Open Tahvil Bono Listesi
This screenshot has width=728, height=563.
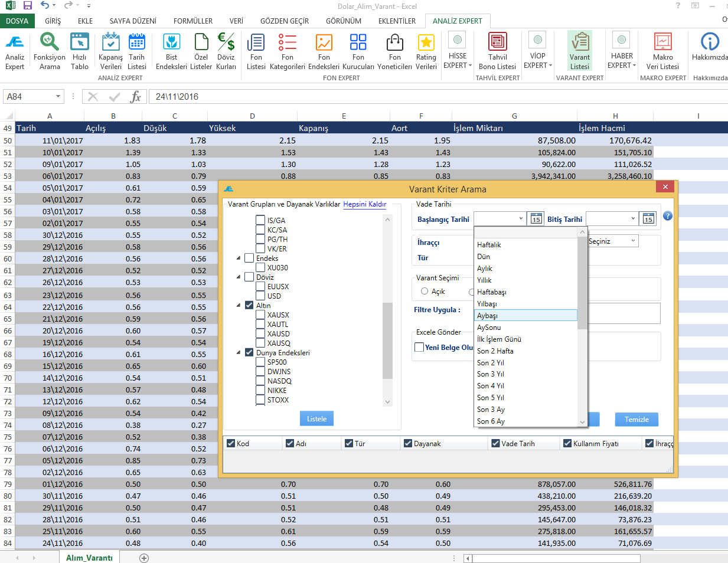[x=498, y=51]
